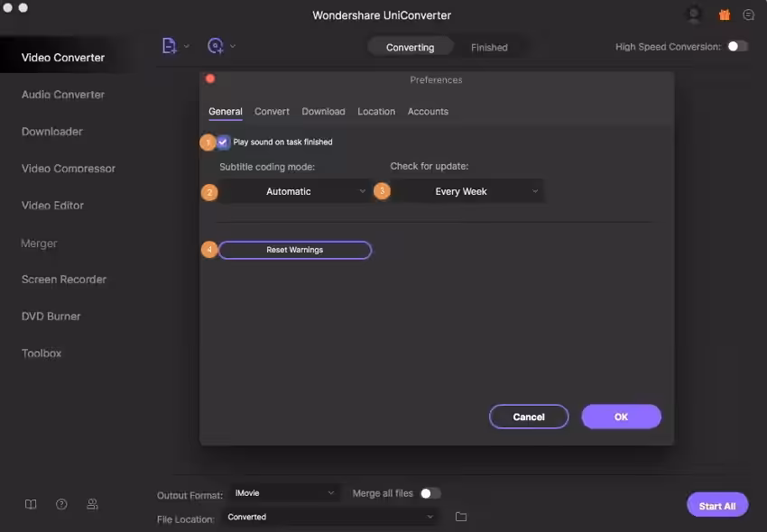Open Video Editor in sidebar

coord(53,206)
